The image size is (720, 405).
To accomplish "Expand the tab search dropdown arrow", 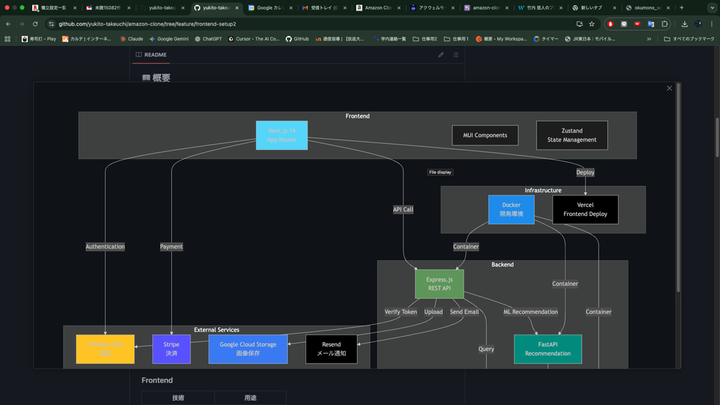I will (710, 7).
